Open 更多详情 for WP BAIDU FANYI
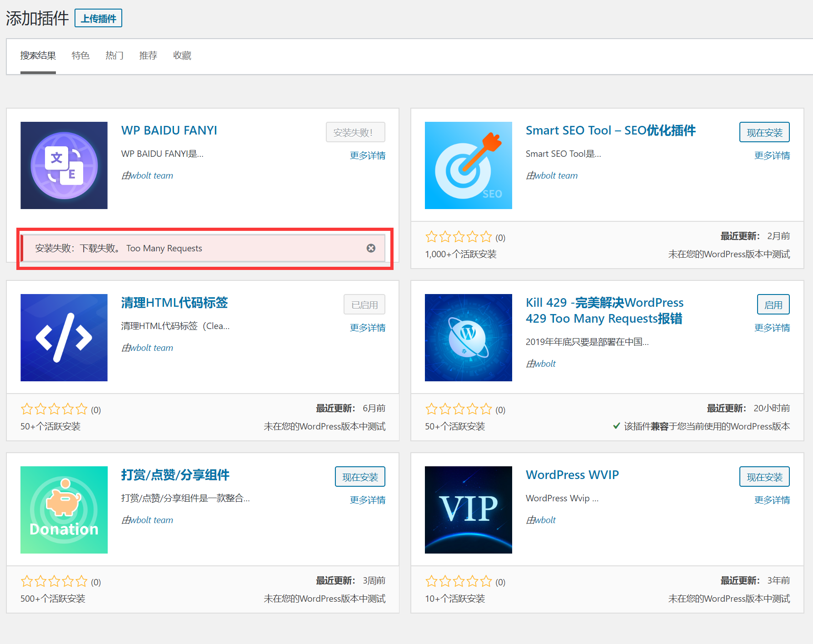 368,155
